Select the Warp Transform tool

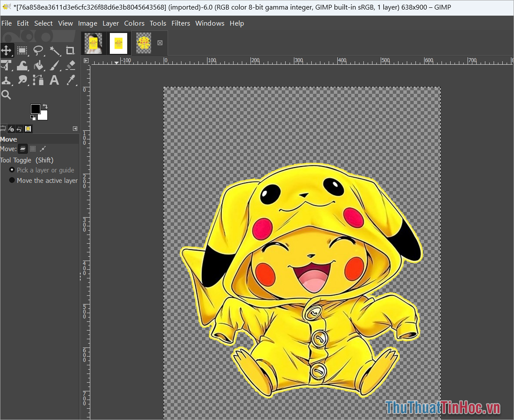(x=22, y=65)
